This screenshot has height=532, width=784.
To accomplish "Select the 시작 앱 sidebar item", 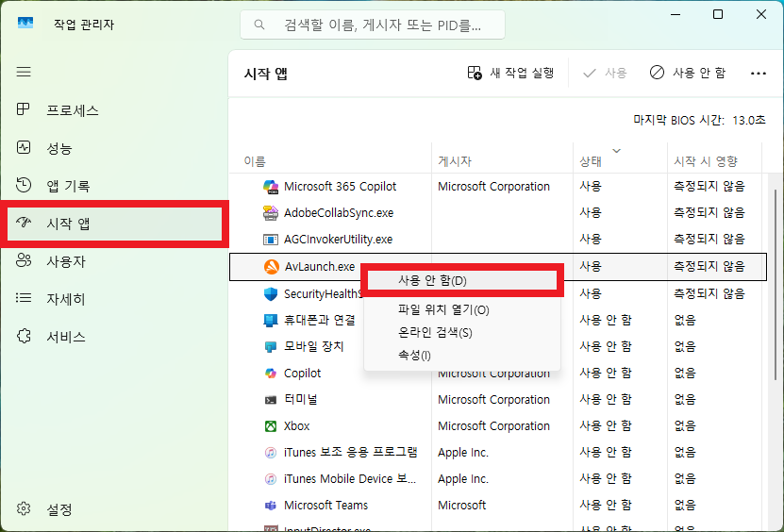I will tap(114, 224).
